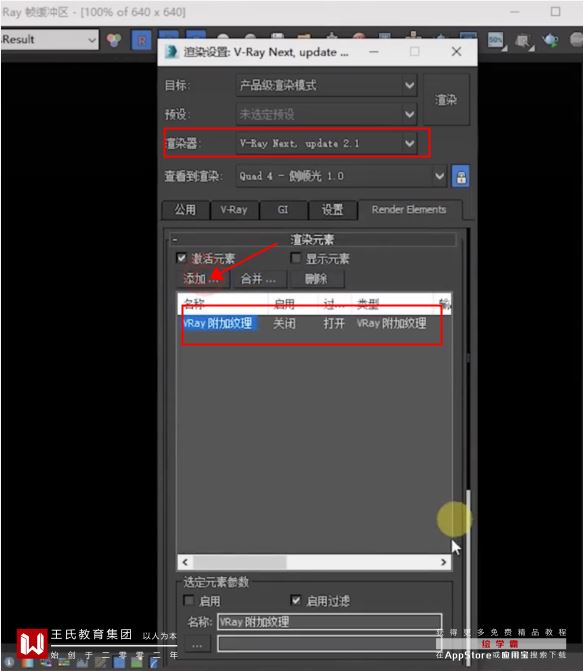The height and width of the screenshot is (671, 583).
Task: Switch to the Render Elements tab
Action: click(x=409, y=209)
